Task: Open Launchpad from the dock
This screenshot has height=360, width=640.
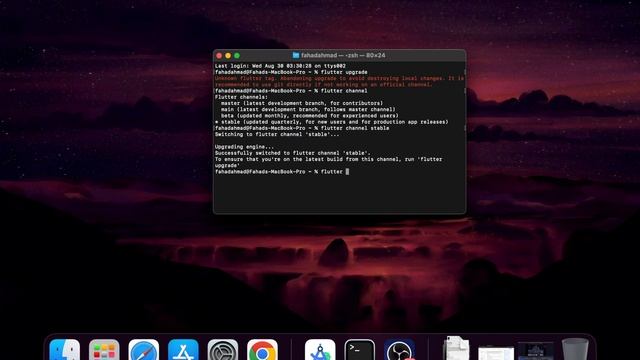Action: click(x=104, y=350)
